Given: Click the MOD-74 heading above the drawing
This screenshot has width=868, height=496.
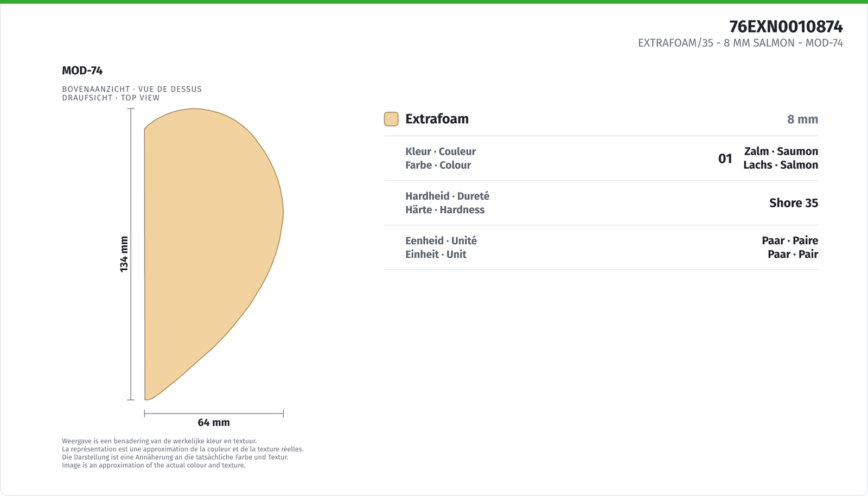Looking at the screenshot, I should click(x=82, y=71).
